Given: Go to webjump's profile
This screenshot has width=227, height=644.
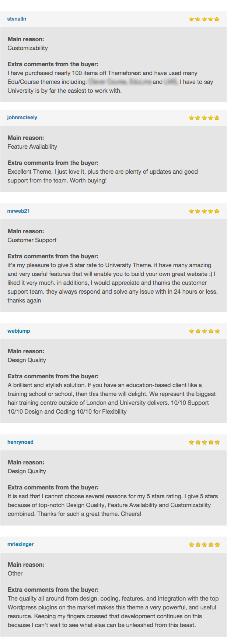Looking at the screenshot, I should pos(19,331).
